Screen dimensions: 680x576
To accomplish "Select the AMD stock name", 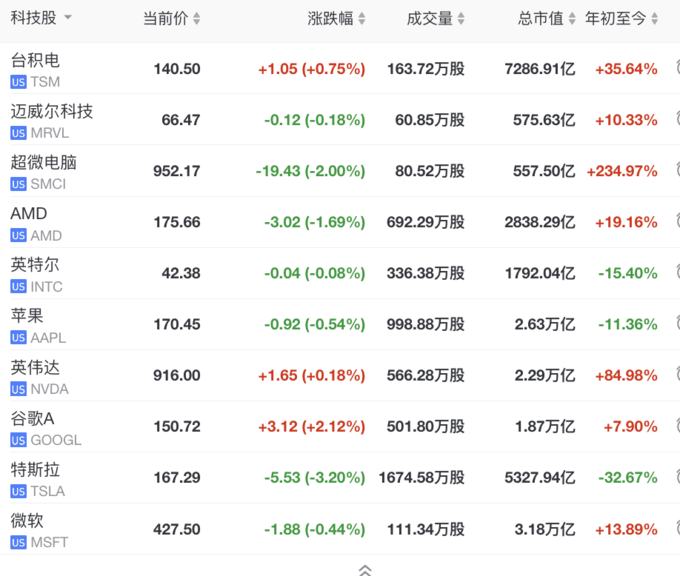I will click(28, 213).
